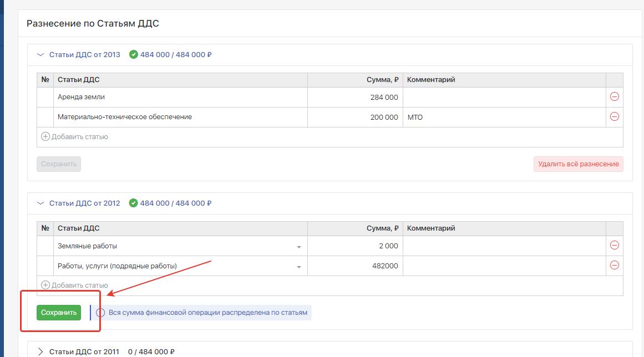644x357 pixels.
Task: Click the comment field for Земляные работы
Action: [x=504, y=246]
